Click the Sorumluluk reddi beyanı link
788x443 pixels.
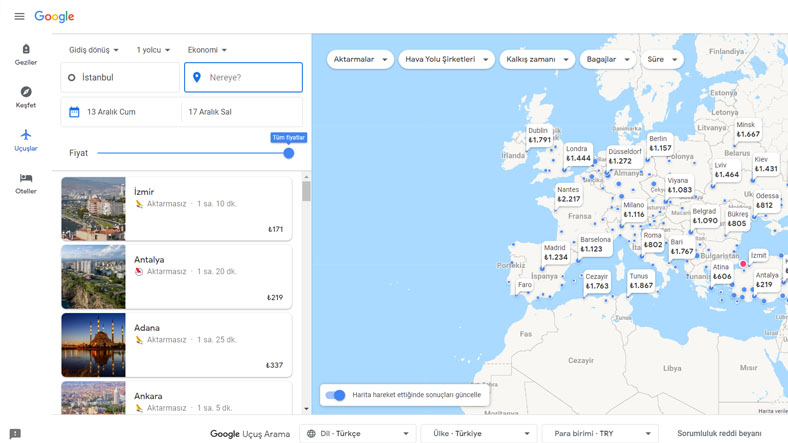click(726, 434)
